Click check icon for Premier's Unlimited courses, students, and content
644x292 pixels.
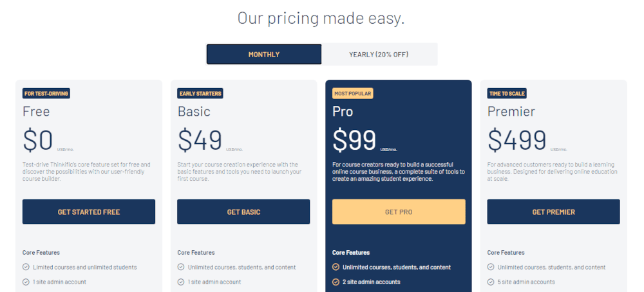pyautogui.click(x=490, y=267)
